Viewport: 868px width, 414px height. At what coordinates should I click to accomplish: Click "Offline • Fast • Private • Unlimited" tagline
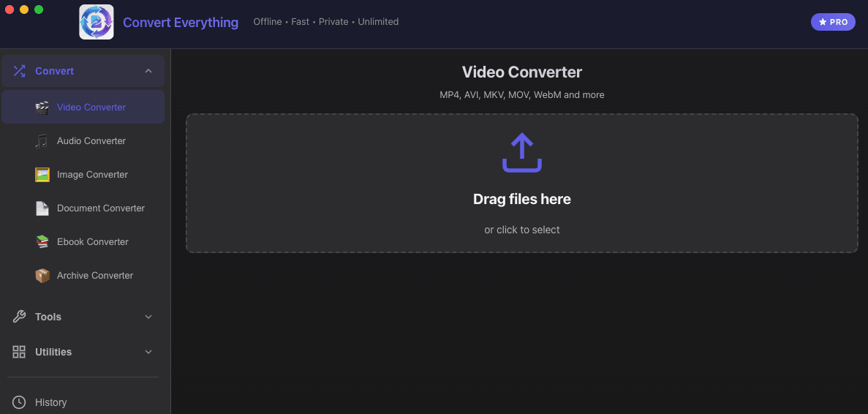point(326,22)
